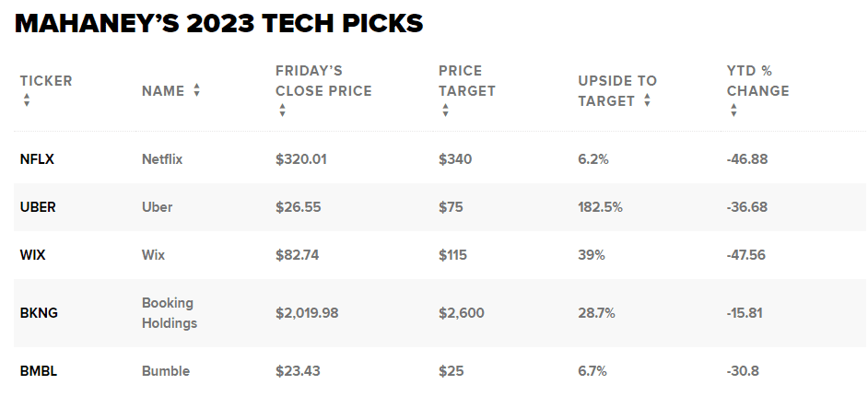The width and height of the screenshot is (868, 408).
Task: Select the NFLX ticker cell
Action: tap(37, 158)
